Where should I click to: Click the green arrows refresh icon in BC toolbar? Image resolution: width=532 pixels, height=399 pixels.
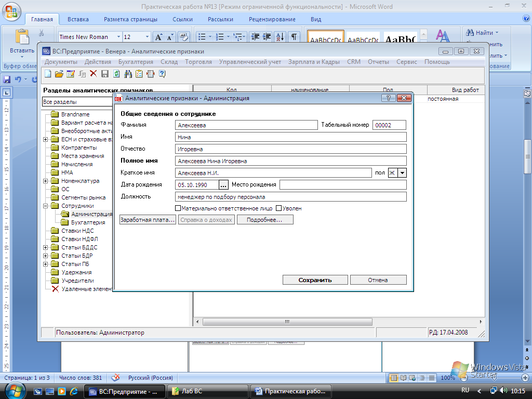click(x=116, y=74)
